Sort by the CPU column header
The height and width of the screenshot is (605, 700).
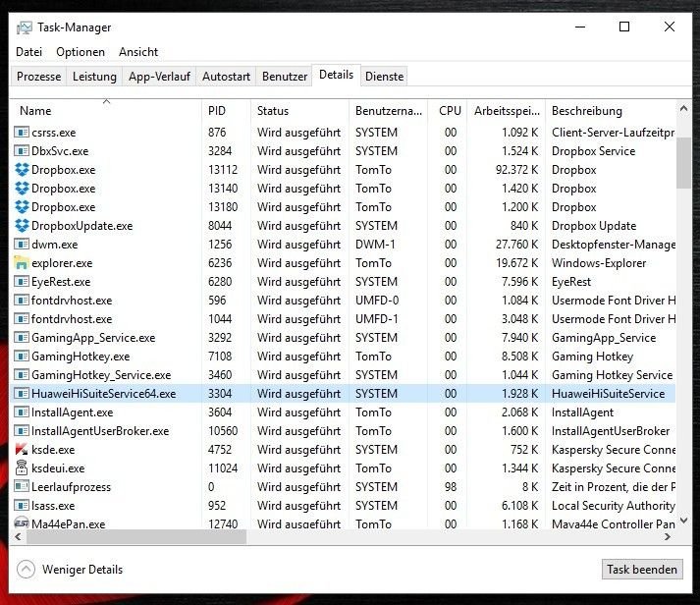[x=448, y=111]
